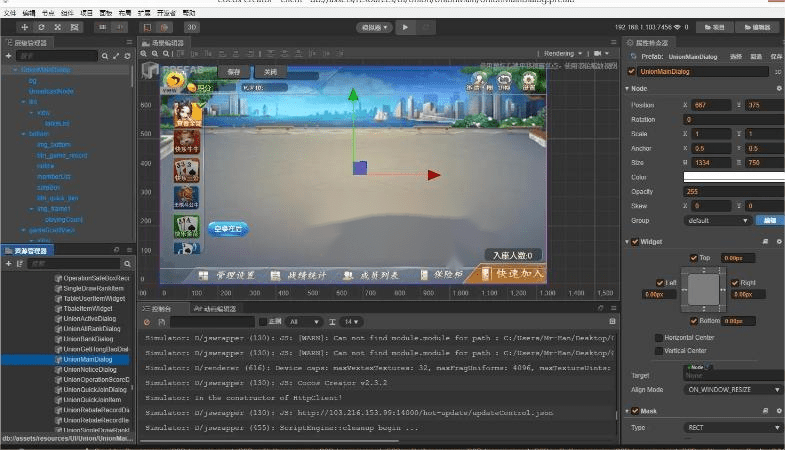Open Align Mode ON_WINDOW_RESIZE dropdown

click(x=733, y=389)
